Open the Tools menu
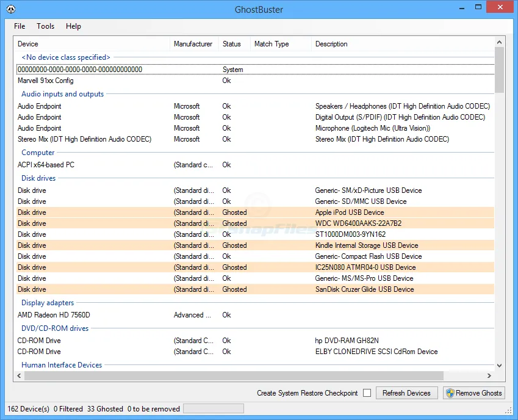 45,26
